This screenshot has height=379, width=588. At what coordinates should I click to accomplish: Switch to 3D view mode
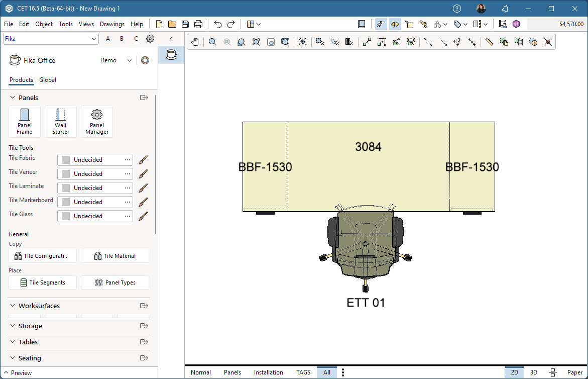point(534,372)
